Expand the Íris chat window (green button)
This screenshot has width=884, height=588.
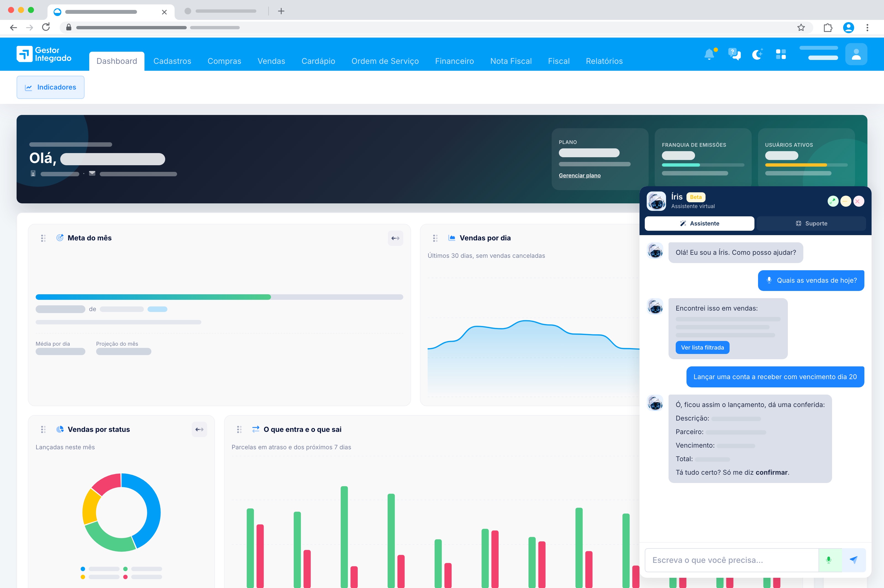[833, 201]
